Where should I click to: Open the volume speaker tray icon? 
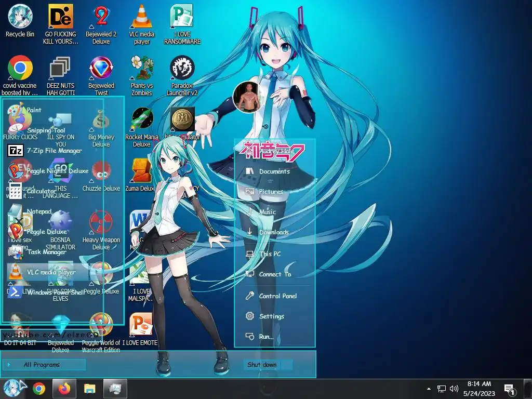pyautogui.click(x=454, y=389)
